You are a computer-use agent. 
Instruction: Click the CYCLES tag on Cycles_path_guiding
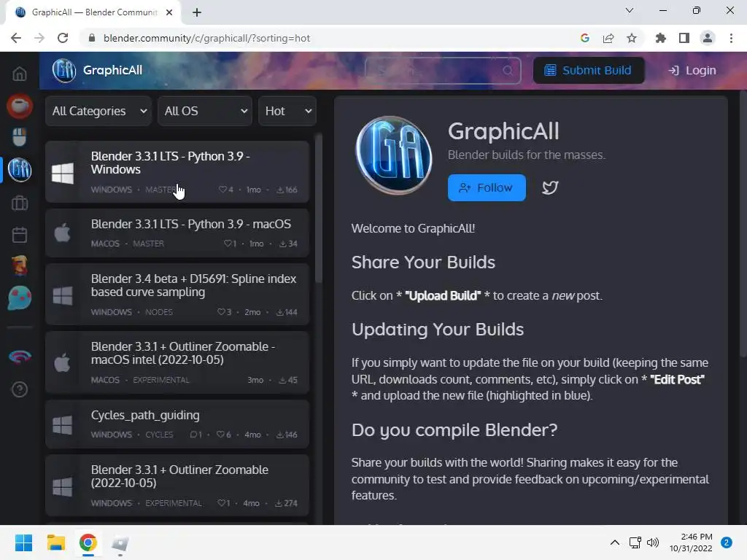click(x=159, y=435)
